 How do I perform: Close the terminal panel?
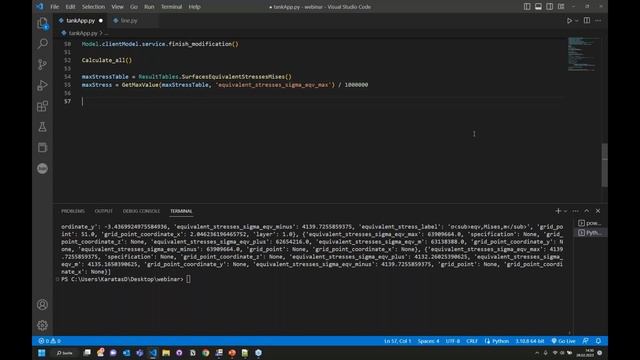(x=598, y=211)
